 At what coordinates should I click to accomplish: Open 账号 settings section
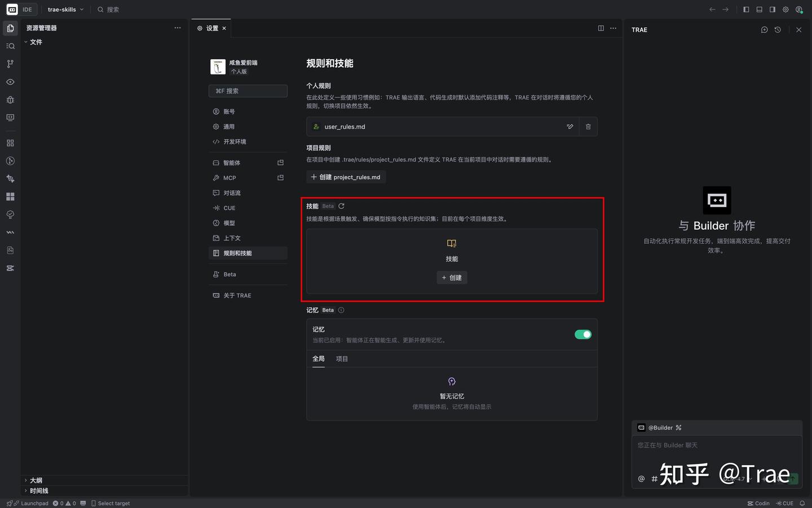pyautogui.click(x=248, y=112)
